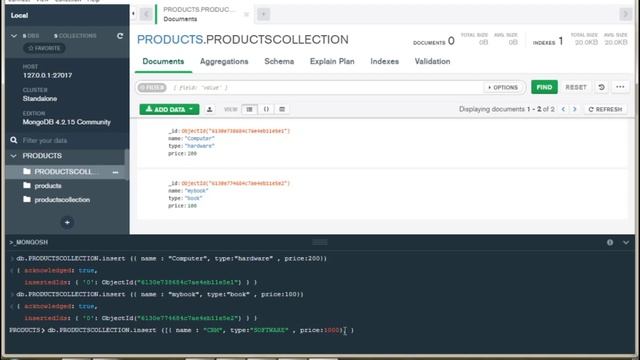Refresh the databases list in sidebar
Image resolution: width=640 pixels, height=360 pixels.
click(x=120, y=36)
